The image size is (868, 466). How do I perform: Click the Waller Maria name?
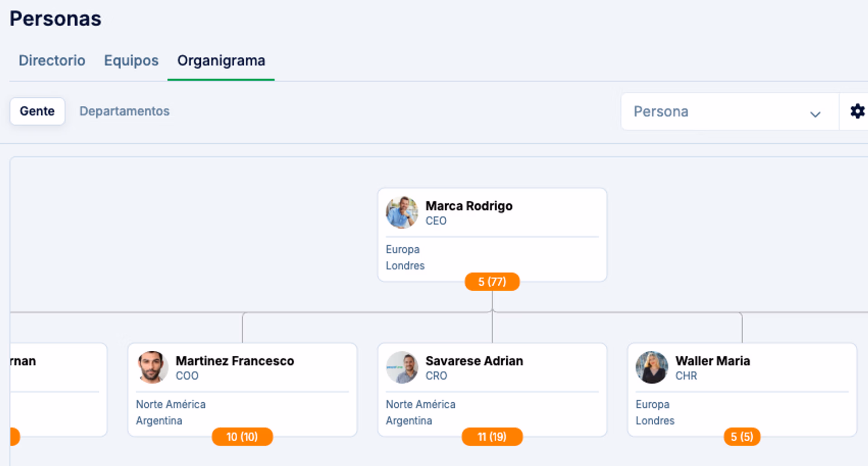tap(712, 361)
